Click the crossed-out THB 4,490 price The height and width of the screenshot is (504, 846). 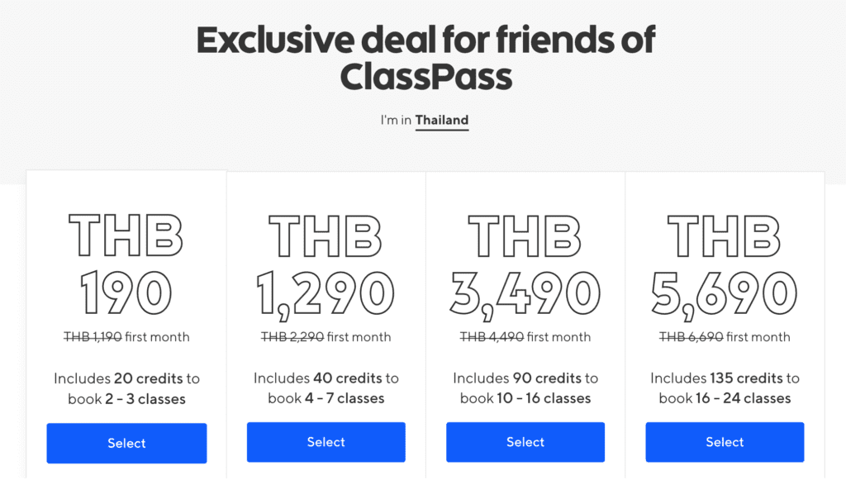(x=492, y=336)
